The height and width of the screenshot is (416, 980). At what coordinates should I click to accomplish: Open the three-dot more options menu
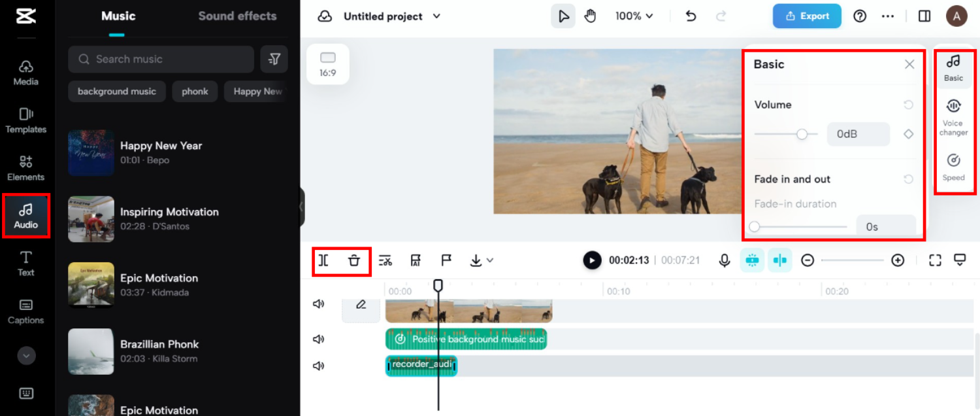click(x=887, y=16)
